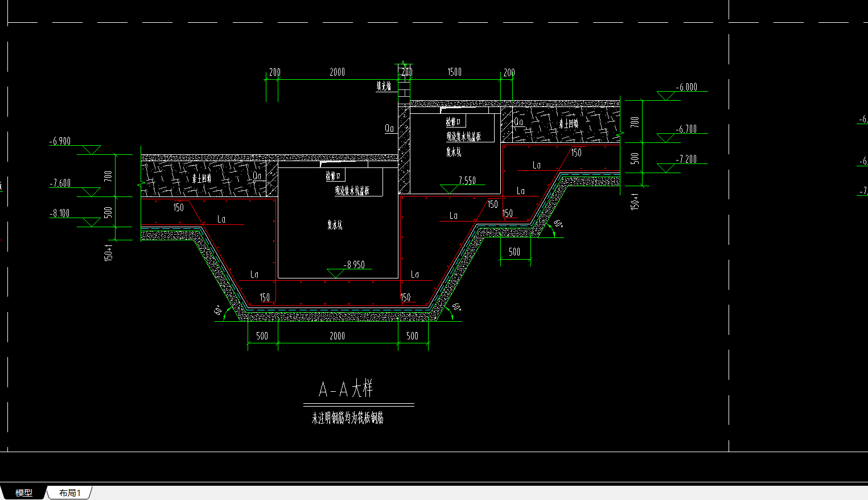Select the -6.700 elevation label
This screenshot has width=868, height=500.
686,129
